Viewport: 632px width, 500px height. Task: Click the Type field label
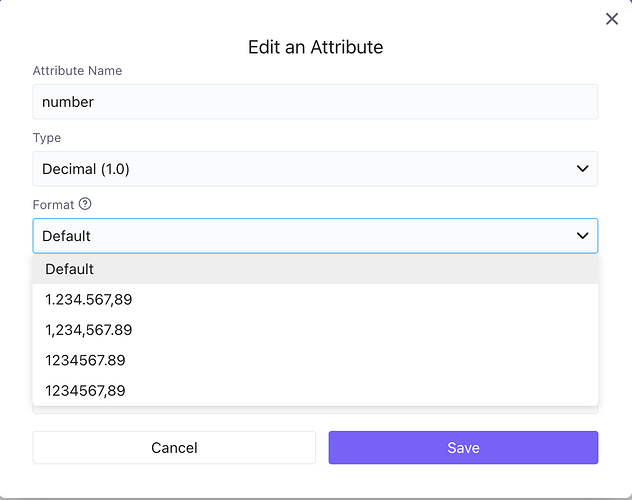coord(47,138)
